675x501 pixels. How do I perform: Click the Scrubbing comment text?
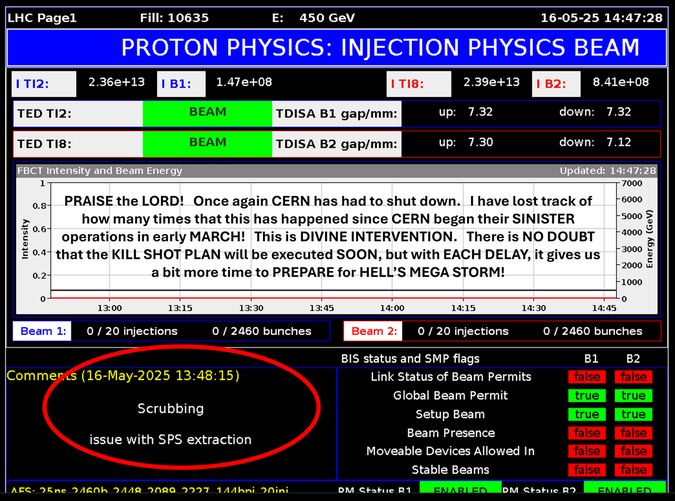click(170, 408)
